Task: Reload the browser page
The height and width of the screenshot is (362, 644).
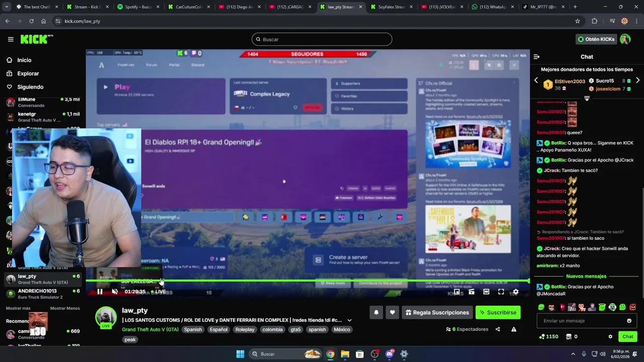Action: click(x=31, y=21)
